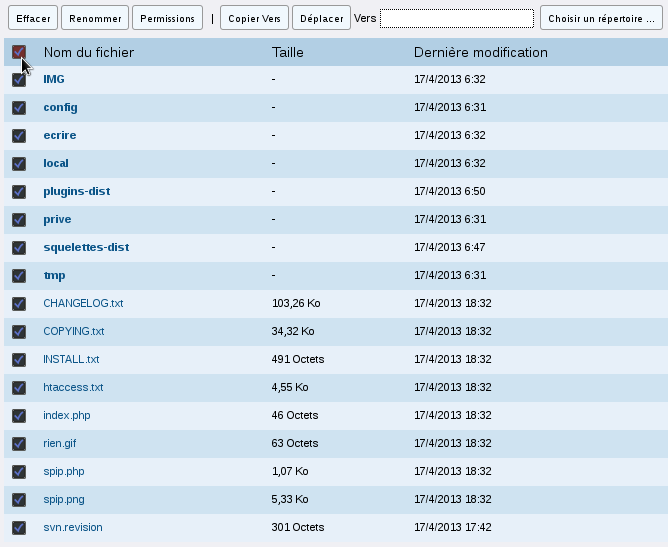The image size is (668, 547).
Task: Open the local folder link
Action: click(56, 163)
